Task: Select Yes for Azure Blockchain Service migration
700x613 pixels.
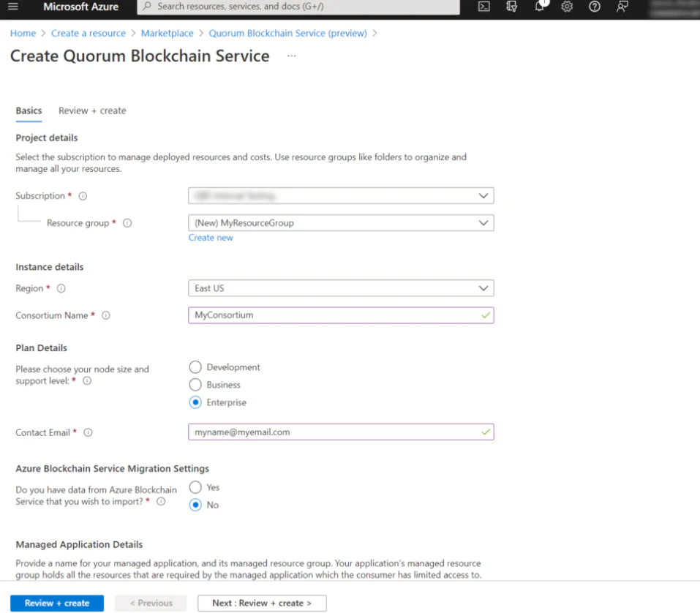Action: click(x=195, y=487)
